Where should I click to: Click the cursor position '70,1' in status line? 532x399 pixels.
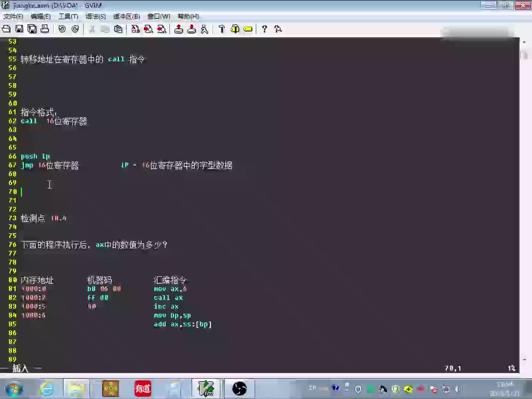tap(453, 368)
